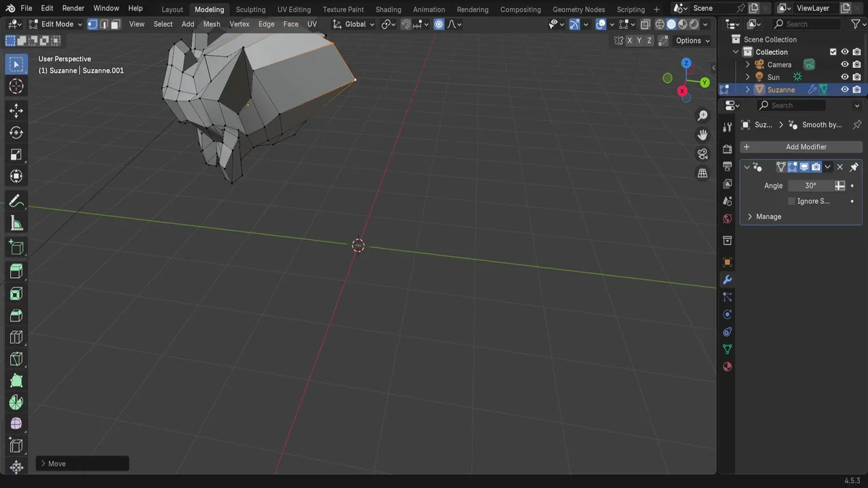Image resolution: width=868 pixels, height=488 pixels.
Task: Click the pan view hand icon
Action: coord(703,135)
